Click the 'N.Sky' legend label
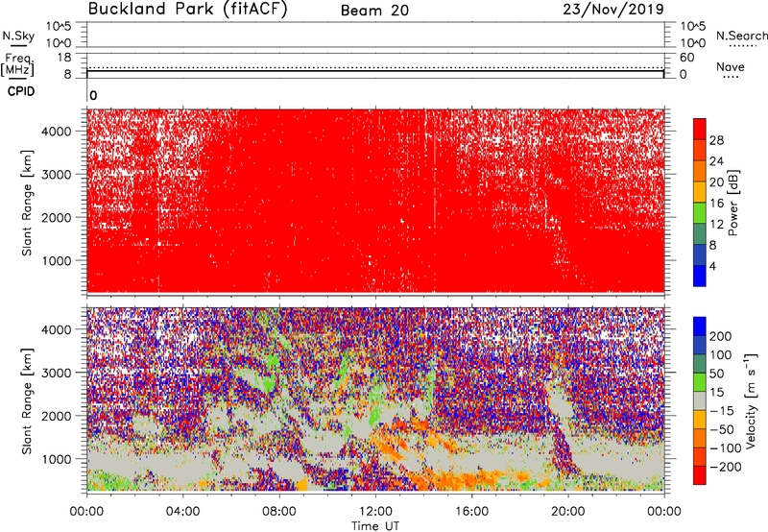 [18, 36]
